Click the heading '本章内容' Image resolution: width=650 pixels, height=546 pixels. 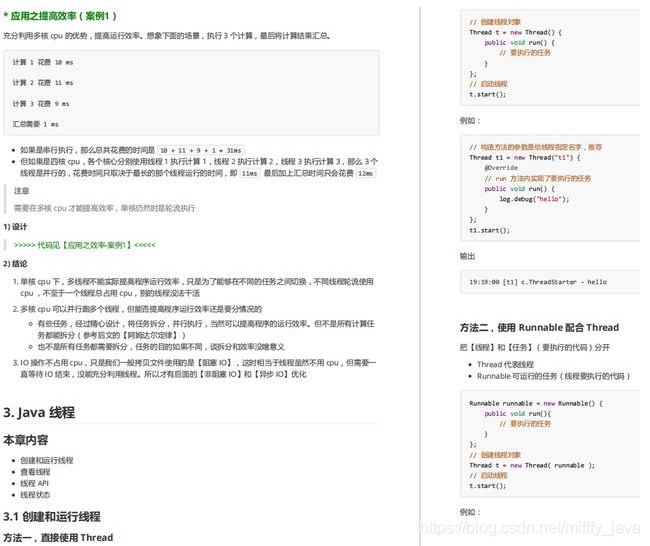pos(26,440)
